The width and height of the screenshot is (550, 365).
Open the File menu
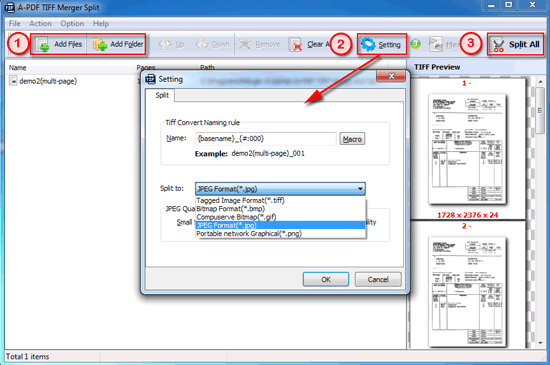pyautogui.click(x=14, y=23)
